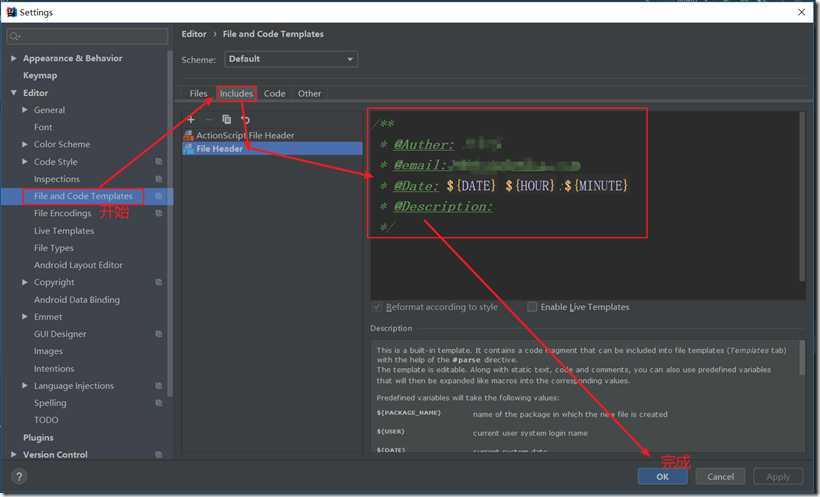Image resolution: width=820 pixels, height=497 pixels.
Task: Expand the Color Scheme node arrow
Action: [25, 144]
